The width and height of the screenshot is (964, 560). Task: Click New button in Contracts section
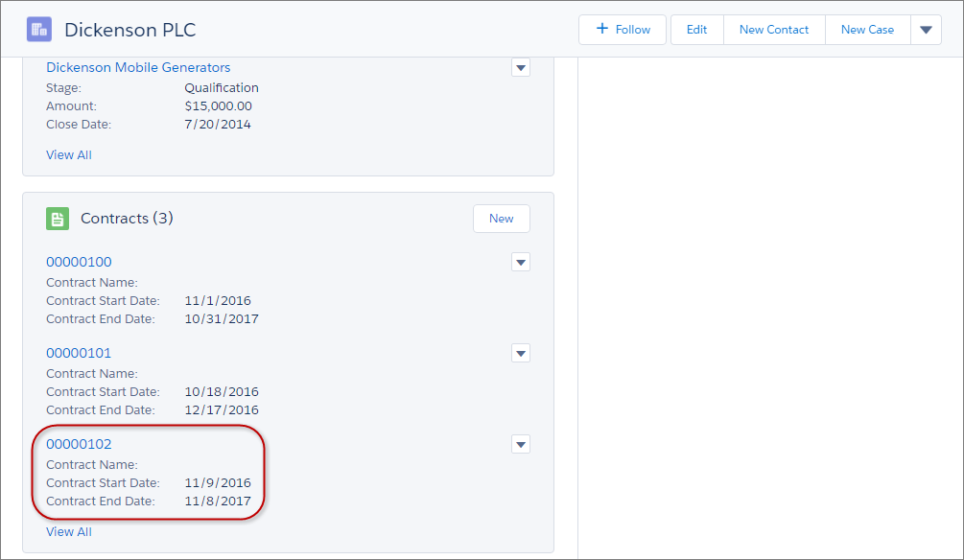[501, 219]
